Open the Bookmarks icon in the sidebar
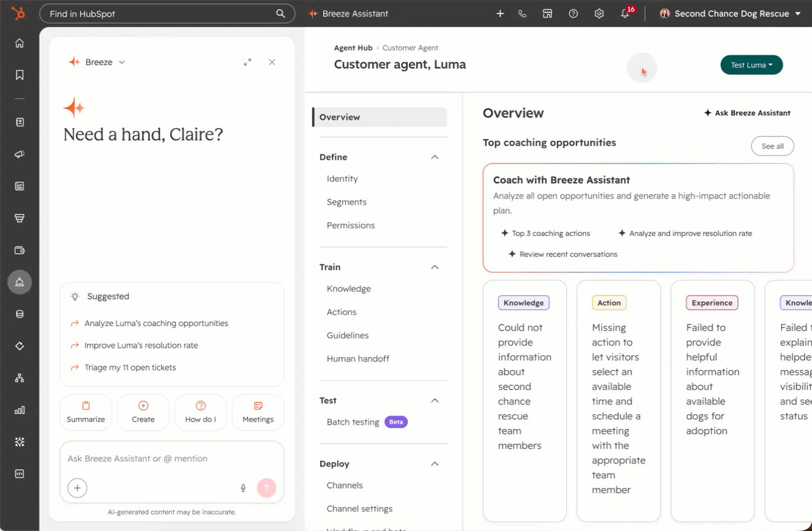Viewport: 812px width, 531px height. pos(20,75)
